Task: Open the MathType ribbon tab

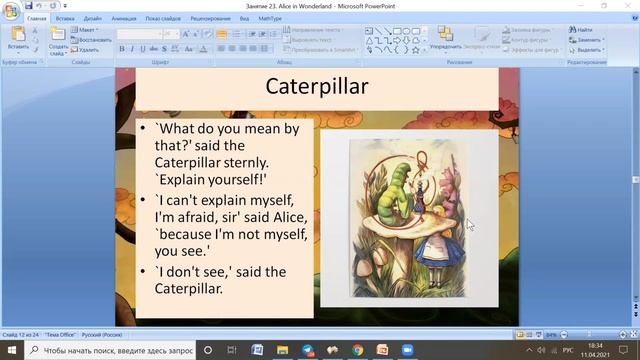Action: [270, 18]
